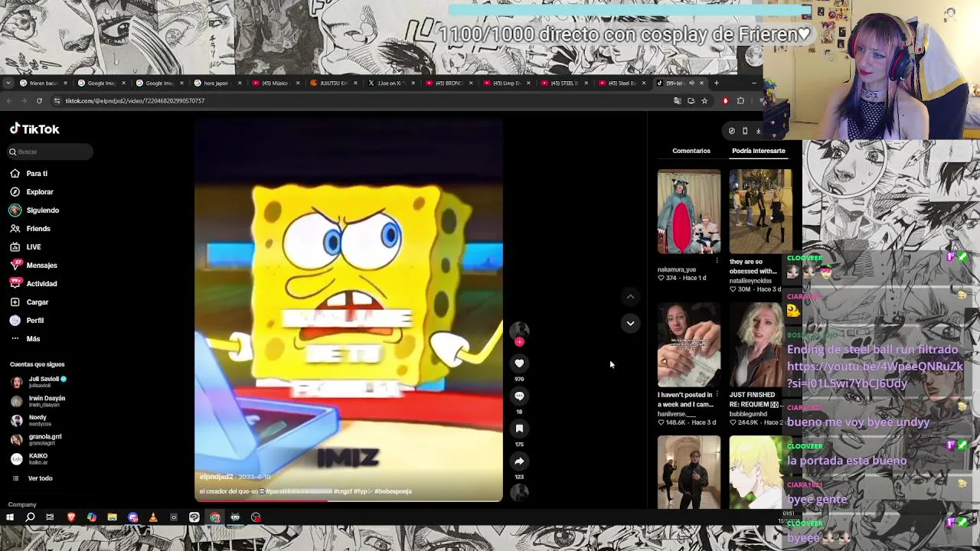Open browser extensions puzzle icon
The height and width of the screenshot is (551, 980).
click(x=740, y=101)
